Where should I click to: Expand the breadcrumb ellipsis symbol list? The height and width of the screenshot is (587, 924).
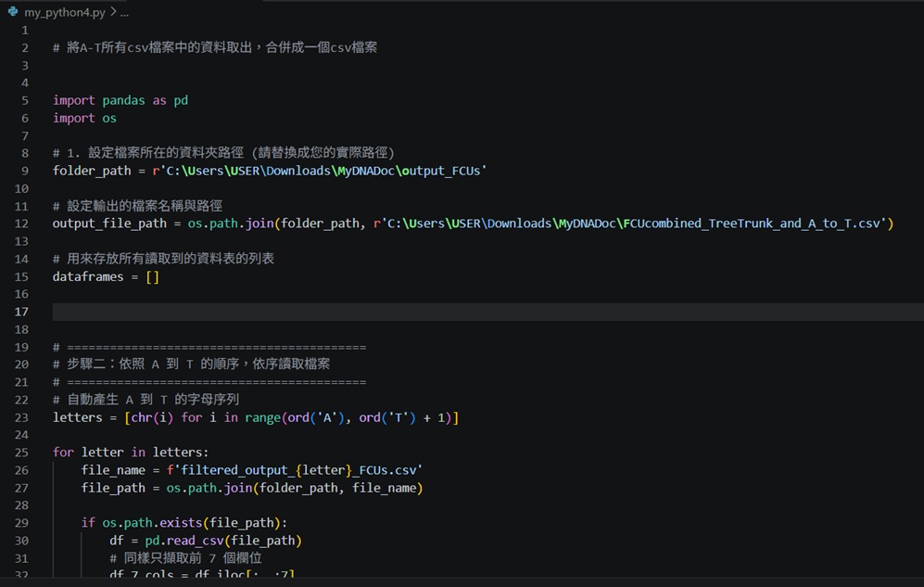[x=124, y=12]
